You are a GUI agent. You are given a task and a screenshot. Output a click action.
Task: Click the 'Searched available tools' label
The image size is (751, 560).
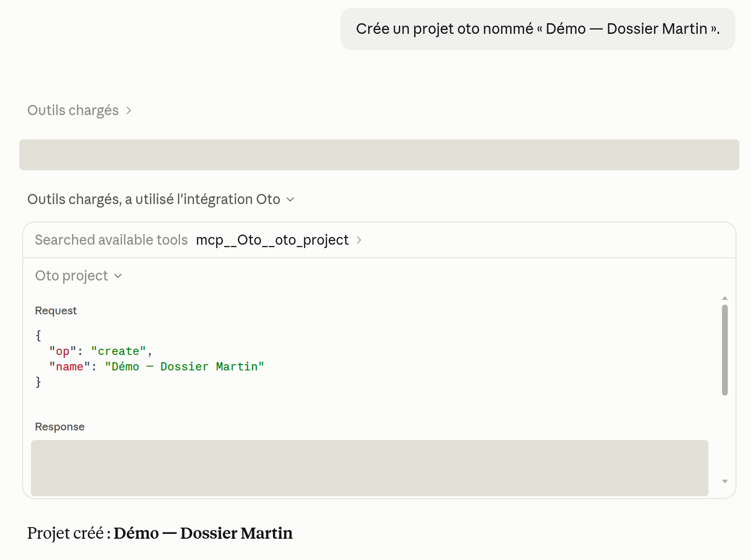pos(111,240)
